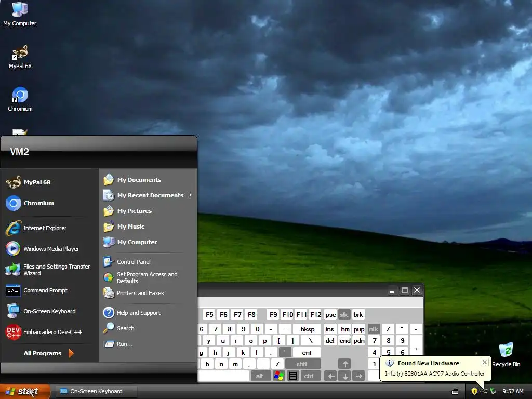Click the network connection tray icon
Image resolution: width=532 pixels, height=399 pixels.
484,392
